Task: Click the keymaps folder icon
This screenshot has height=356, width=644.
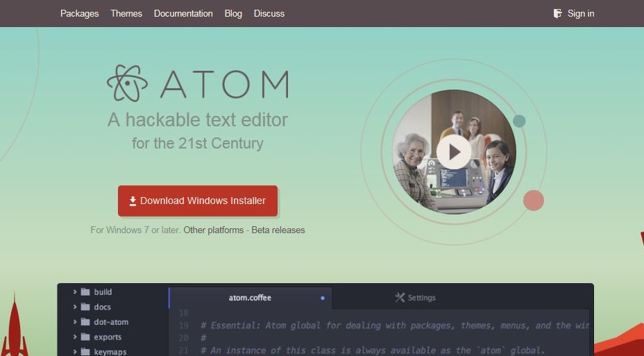Action: click(x=85, y=351)
